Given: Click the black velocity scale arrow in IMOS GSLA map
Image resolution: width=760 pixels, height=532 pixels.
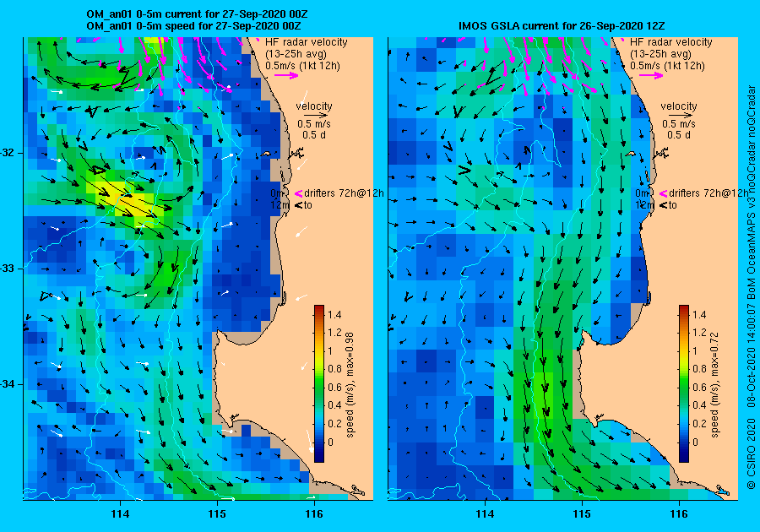Looking at the screenshot, I should point(679,116).
